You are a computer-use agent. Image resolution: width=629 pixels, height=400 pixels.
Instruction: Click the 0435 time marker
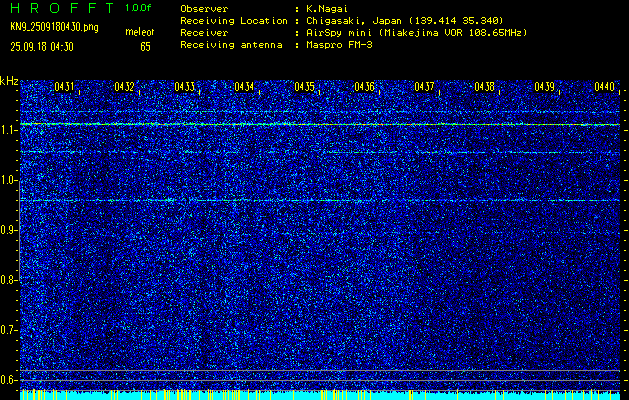(304, 87)
